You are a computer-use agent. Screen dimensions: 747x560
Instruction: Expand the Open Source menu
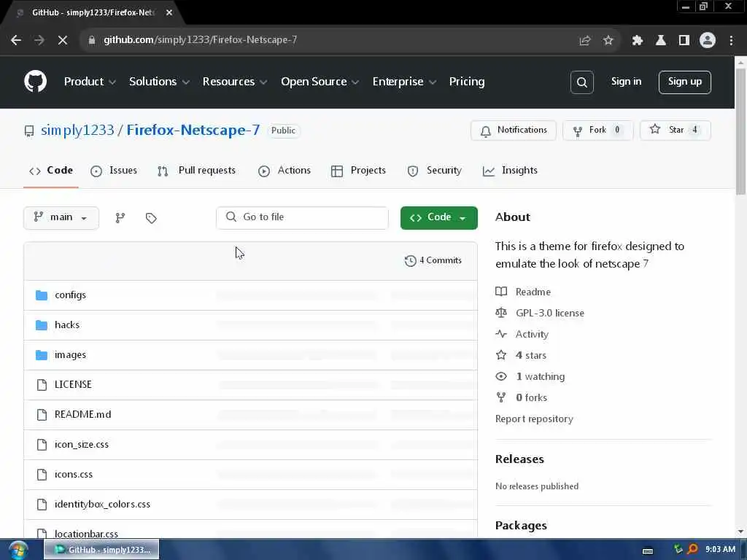[320, 82]
